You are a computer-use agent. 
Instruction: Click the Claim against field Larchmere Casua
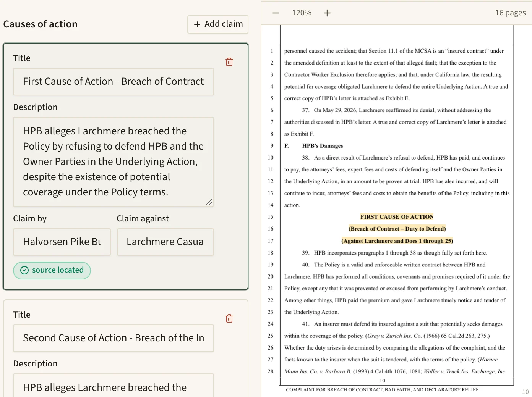[x=165, y=242]
